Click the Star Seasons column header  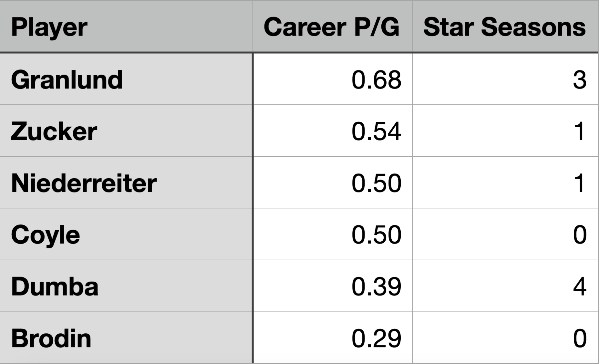(504, 27)
